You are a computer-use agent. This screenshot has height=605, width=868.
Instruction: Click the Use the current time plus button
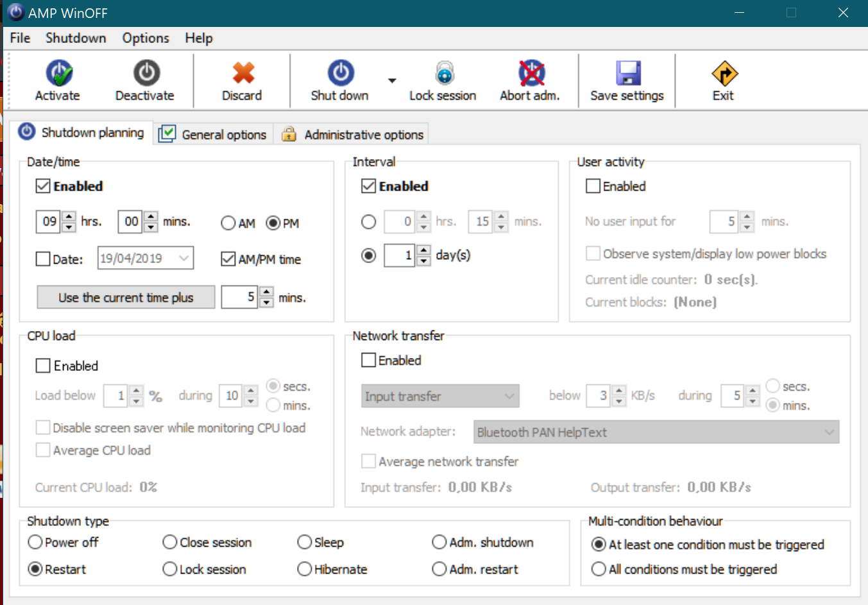(126, 298)
